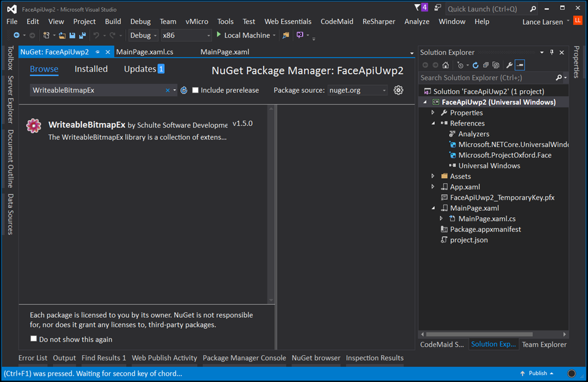
Task: Click the Find in Files toolbar icon
Action: 286,35
